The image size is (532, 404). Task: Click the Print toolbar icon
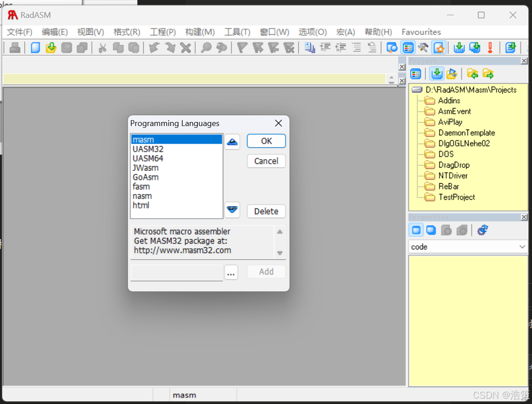pyautogui.click(x=15, y=48)
